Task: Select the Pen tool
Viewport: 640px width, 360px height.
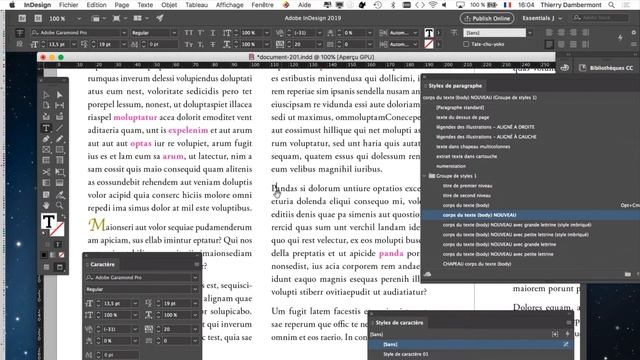Action: pyautogui.click(x=47, y=139)
